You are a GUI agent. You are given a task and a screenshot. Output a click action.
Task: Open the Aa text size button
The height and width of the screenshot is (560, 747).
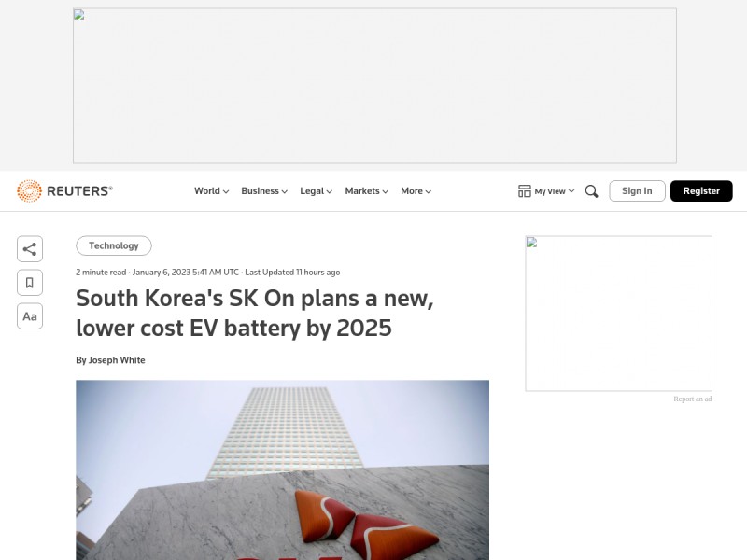pyautogui.click(x=30, y=316)
